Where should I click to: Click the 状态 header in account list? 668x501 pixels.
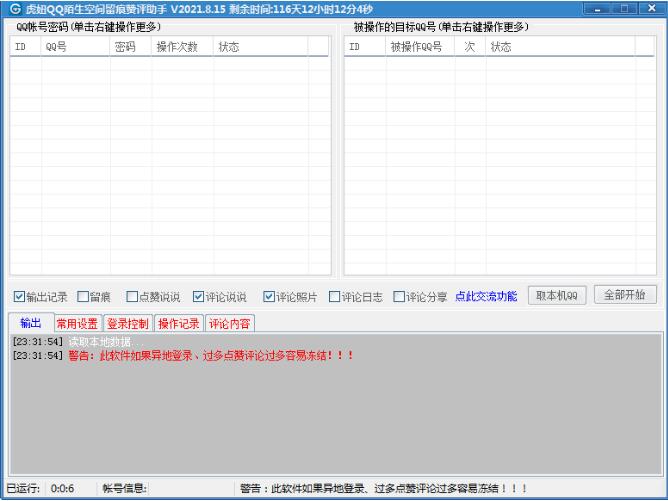[260, 46]
